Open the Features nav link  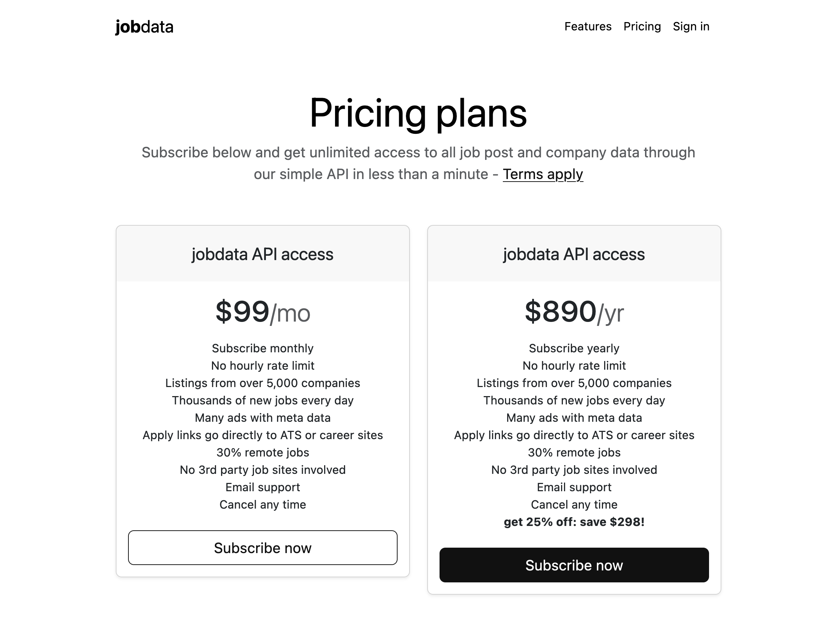[x=588, y=26]
